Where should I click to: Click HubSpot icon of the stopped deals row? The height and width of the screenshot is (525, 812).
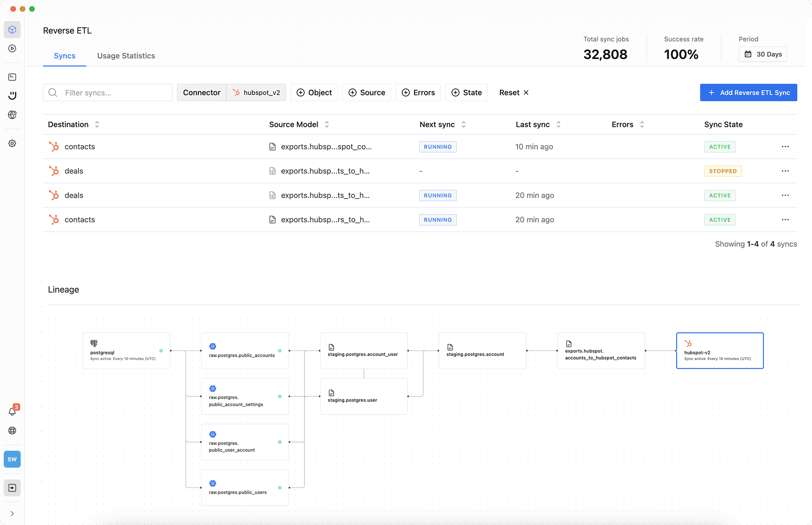coord(54,171)
